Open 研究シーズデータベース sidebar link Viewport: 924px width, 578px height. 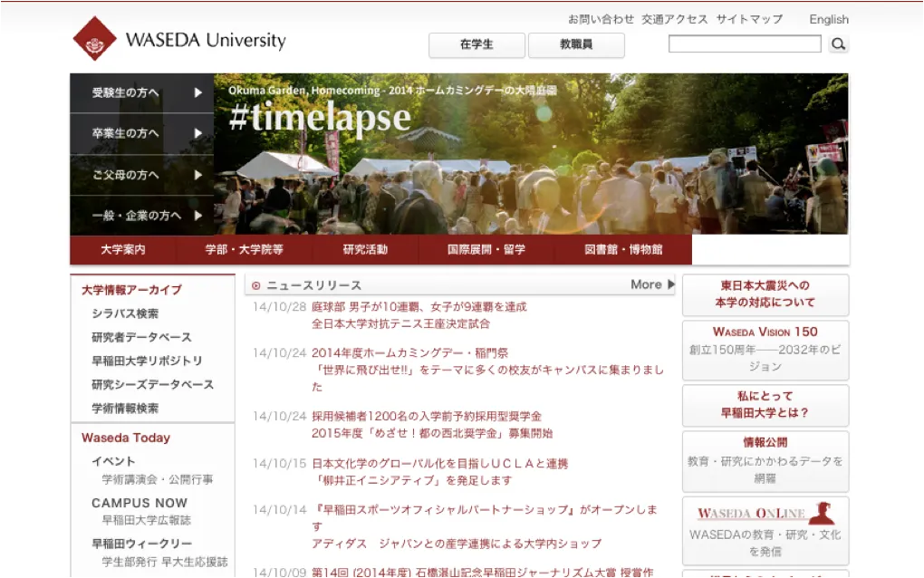point(152,384)
